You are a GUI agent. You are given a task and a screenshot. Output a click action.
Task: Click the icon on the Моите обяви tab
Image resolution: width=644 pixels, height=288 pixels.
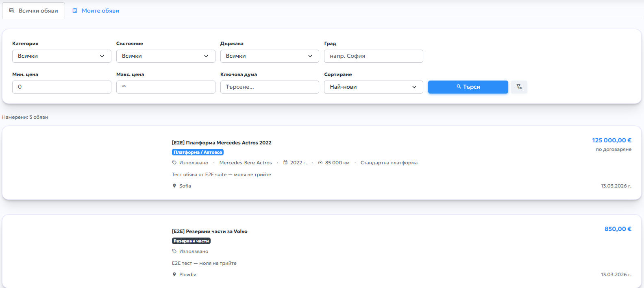click(75, 11)
